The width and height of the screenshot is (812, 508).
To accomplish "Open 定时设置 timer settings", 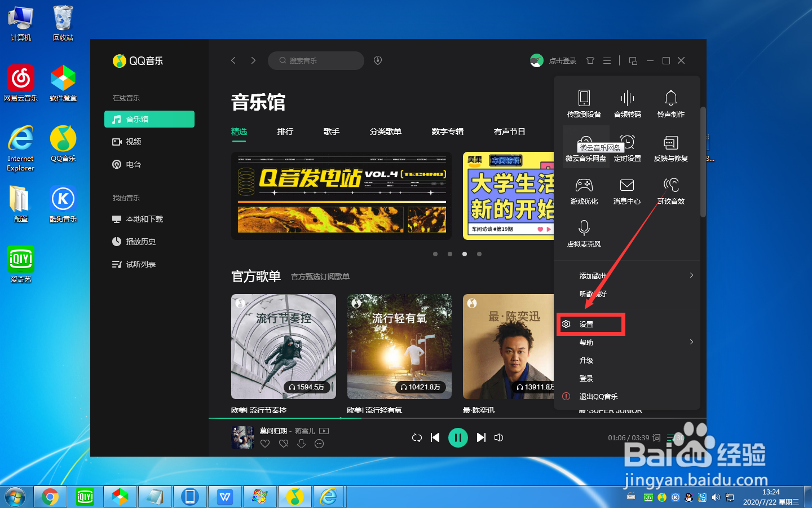I will click(x=628, y=148).
